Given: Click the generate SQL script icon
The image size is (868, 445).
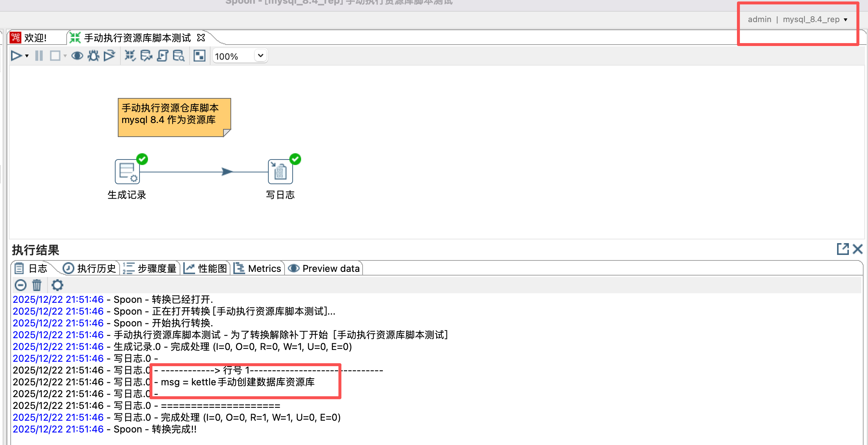Looking at the screenshot, I should pyautogui.click(x=162, y=56).
